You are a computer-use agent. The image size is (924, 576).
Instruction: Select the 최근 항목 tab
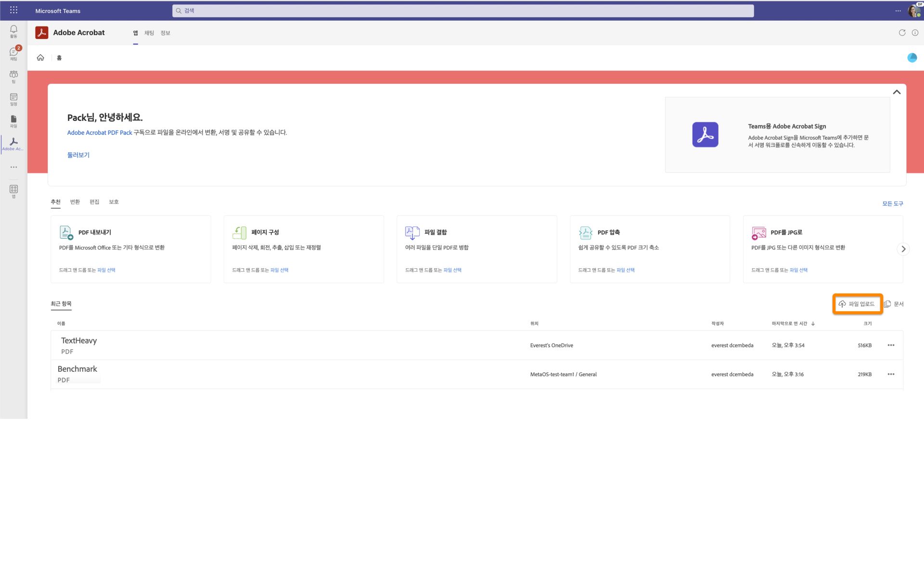(x=61, y=304)
